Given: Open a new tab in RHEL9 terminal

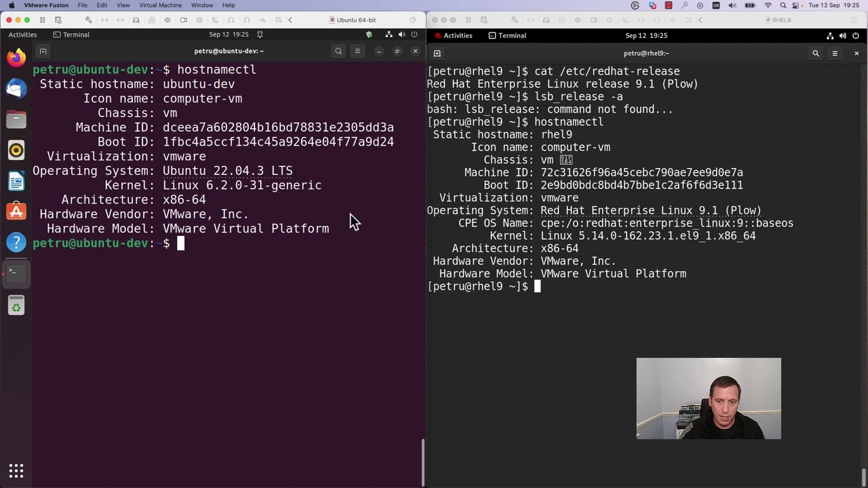Looking at the screenshot, I should (x=437, y=53).
